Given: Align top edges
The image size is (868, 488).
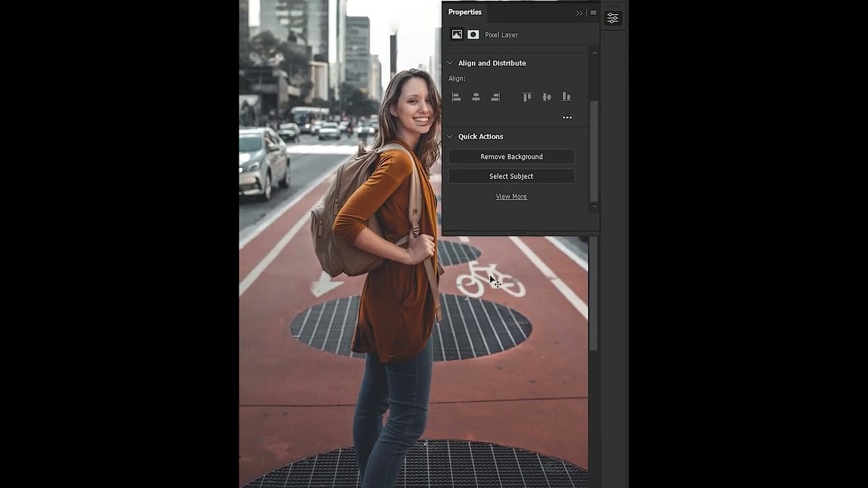Looking at the screenshot, I should coord(527,97).
